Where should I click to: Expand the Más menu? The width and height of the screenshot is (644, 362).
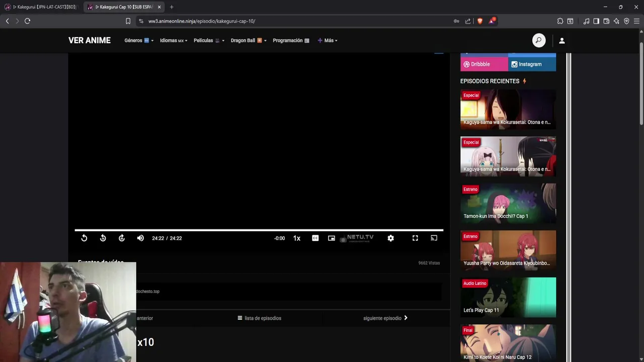[x=328, y=40]
